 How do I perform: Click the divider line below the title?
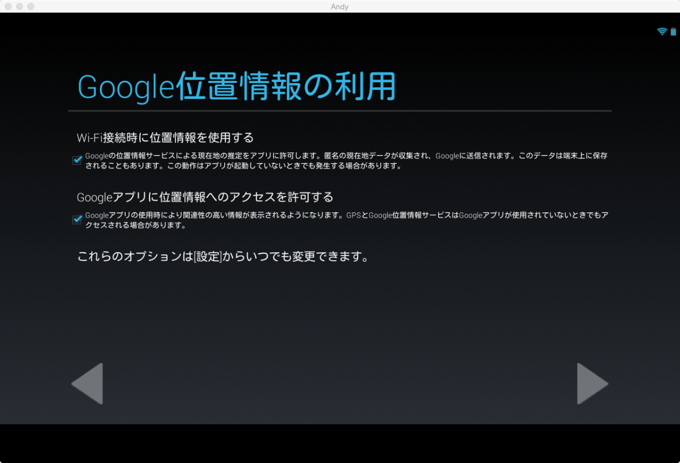pos(340,110)
